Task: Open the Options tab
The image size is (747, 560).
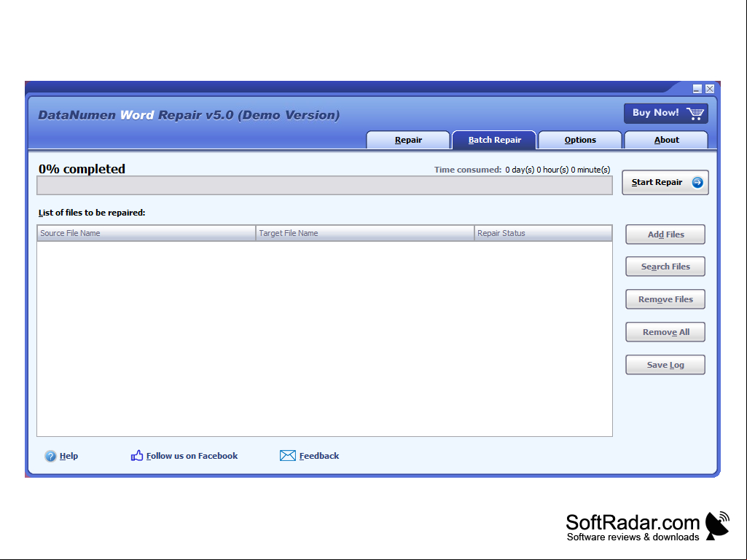Action: pyautogui.click(x=580, y=140)
